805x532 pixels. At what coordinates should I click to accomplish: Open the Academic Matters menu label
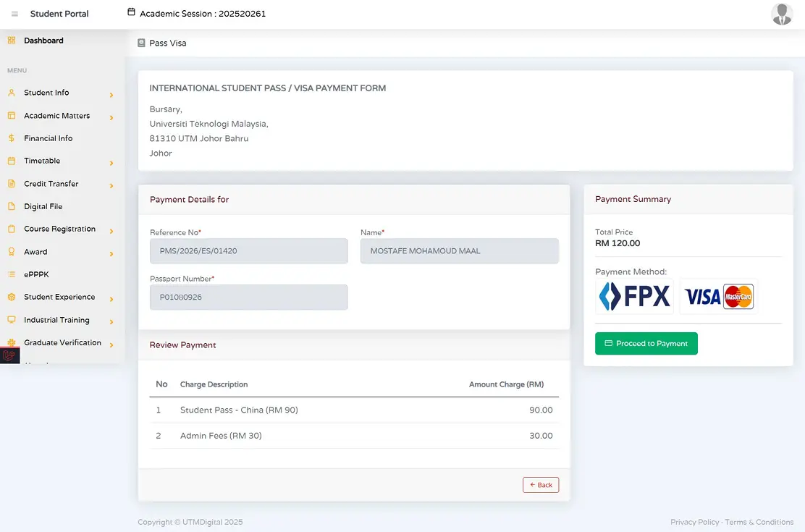tap(57, 116)
